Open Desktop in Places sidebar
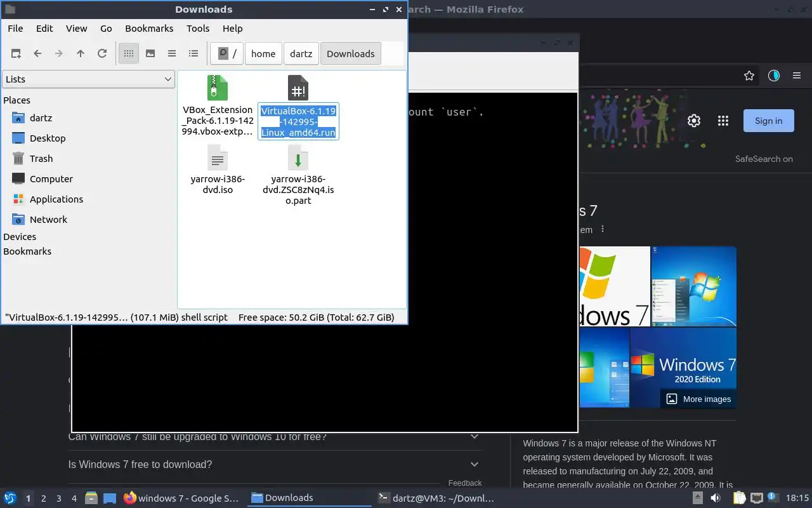 (48, 138)
